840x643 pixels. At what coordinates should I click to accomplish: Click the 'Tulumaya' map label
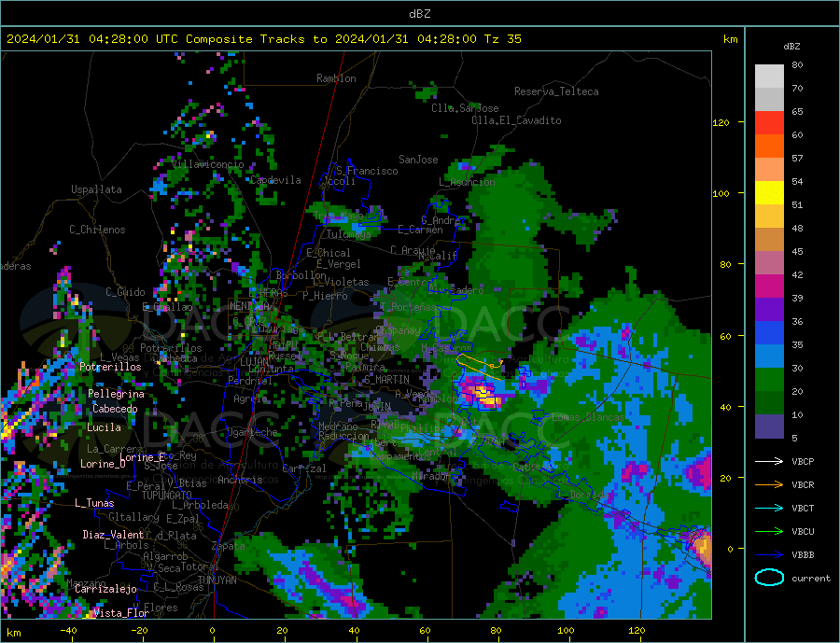pyautogui.click(x=349, y=234)
